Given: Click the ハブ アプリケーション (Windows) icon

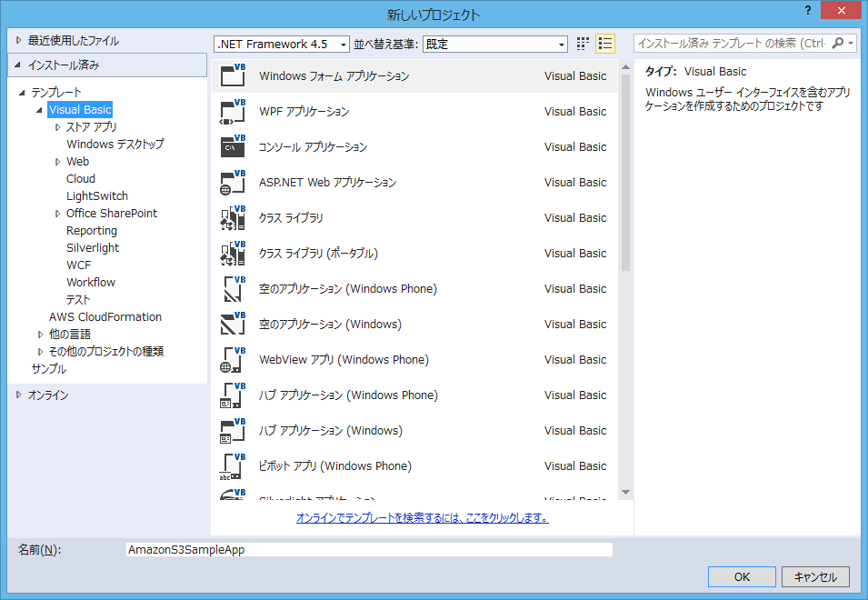Looking at the screenshot, I should point(233,430).
